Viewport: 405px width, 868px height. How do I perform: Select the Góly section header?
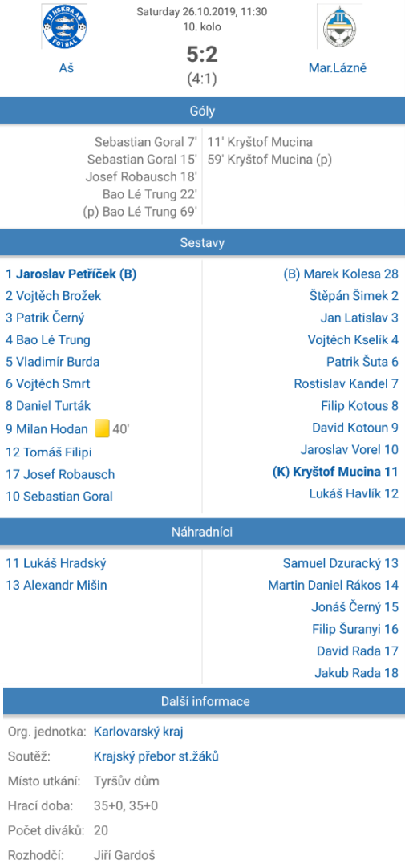click(x=202, y=111)
